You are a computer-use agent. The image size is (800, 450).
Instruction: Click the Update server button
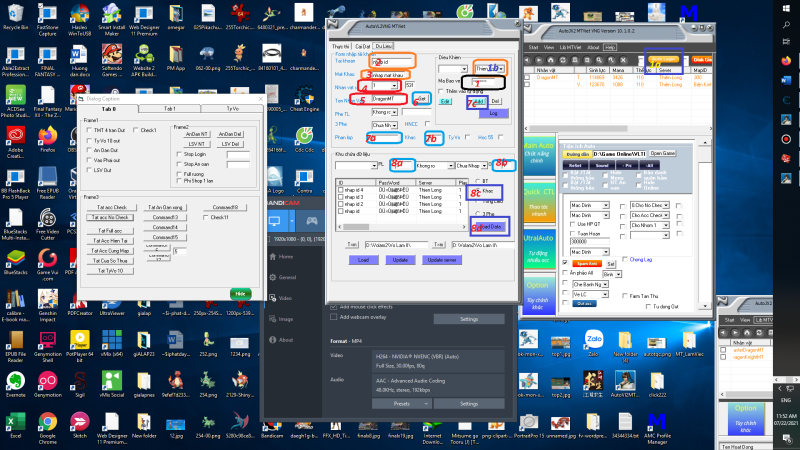tap(443, 259)
